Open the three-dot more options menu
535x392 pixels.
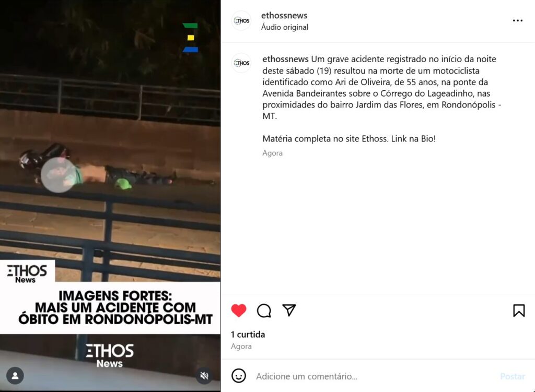tap(518, 20)
